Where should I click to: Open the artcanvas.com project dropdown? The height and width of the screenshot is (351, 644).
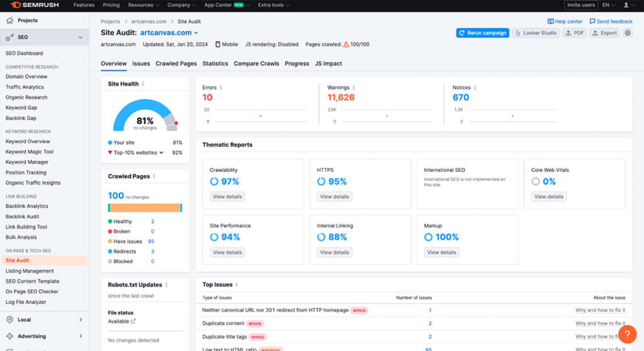tap(169, 33)
